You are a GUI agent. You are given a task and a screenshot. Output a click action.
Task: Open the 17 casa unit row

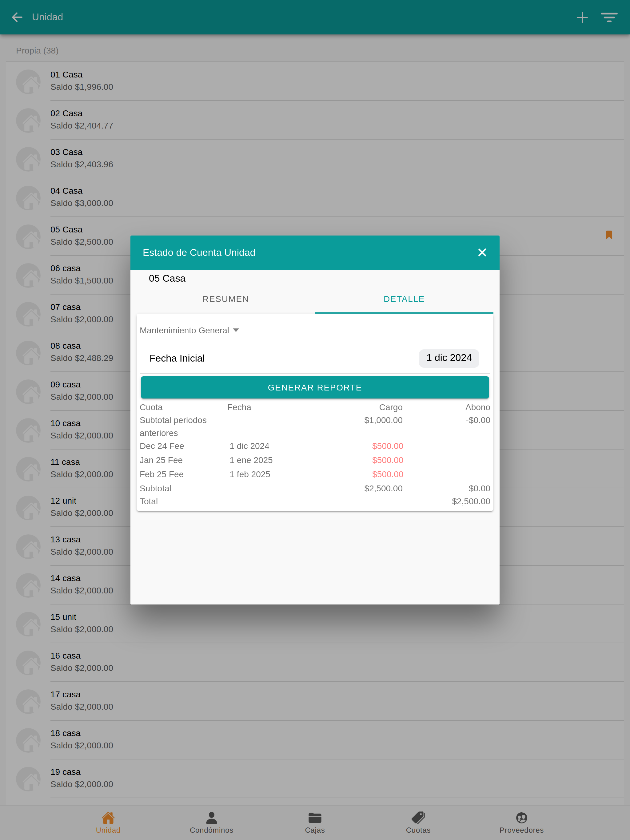315,701
